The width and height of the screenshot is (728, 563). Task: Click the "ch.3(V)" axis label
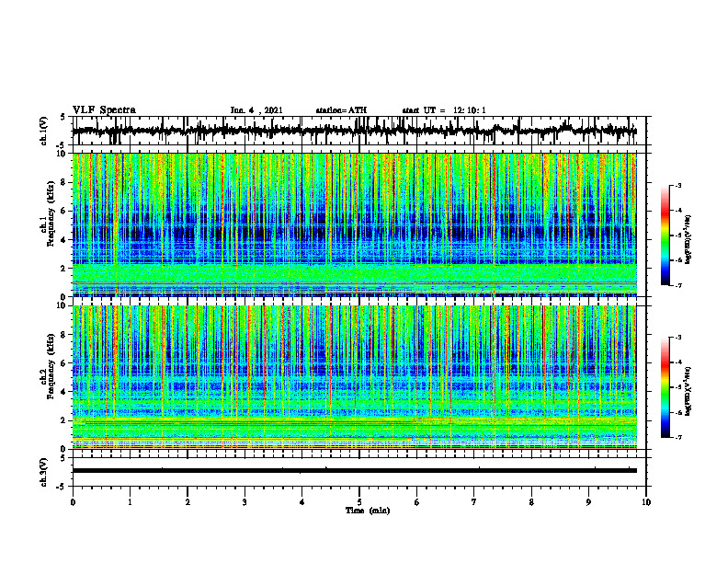(x=44, y=472)
